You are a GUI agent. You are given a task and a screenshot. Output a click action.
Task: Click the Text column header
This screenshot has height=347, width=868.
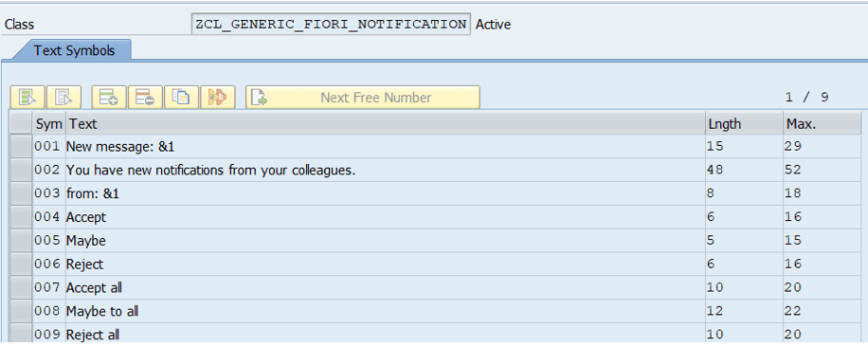pyautogui.click(x=386, y=124)
